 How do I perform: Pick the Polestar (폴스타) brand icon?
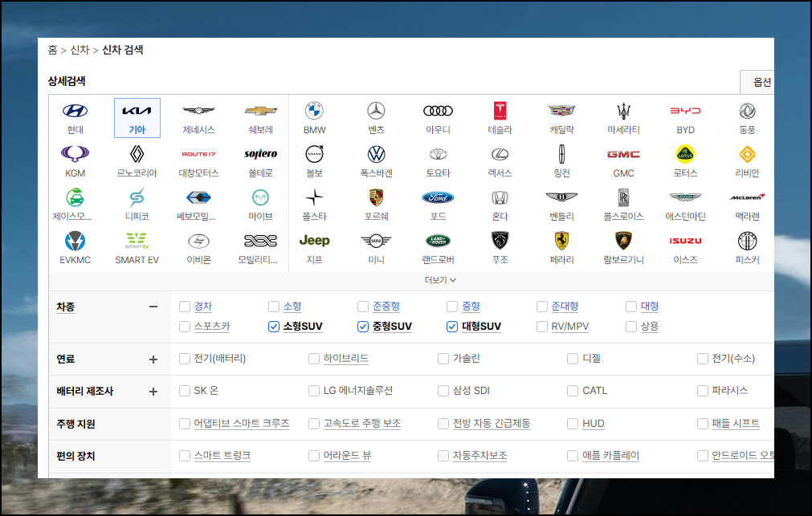click(314, 197)
